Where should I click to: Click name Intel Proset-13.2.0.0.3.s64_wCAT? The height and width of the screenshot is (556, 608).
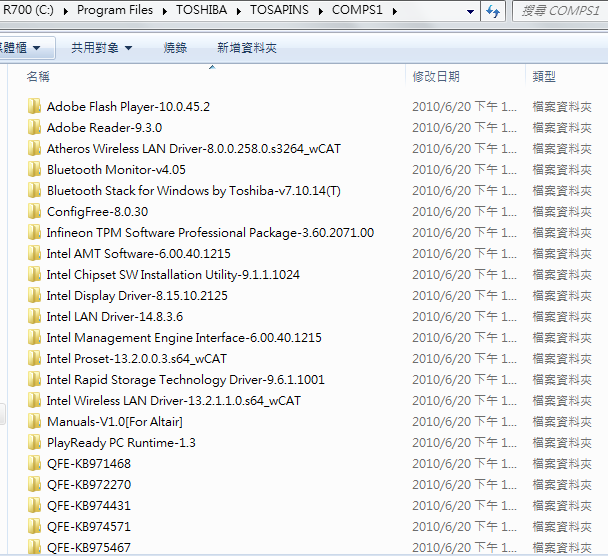[x=136, y=359]
